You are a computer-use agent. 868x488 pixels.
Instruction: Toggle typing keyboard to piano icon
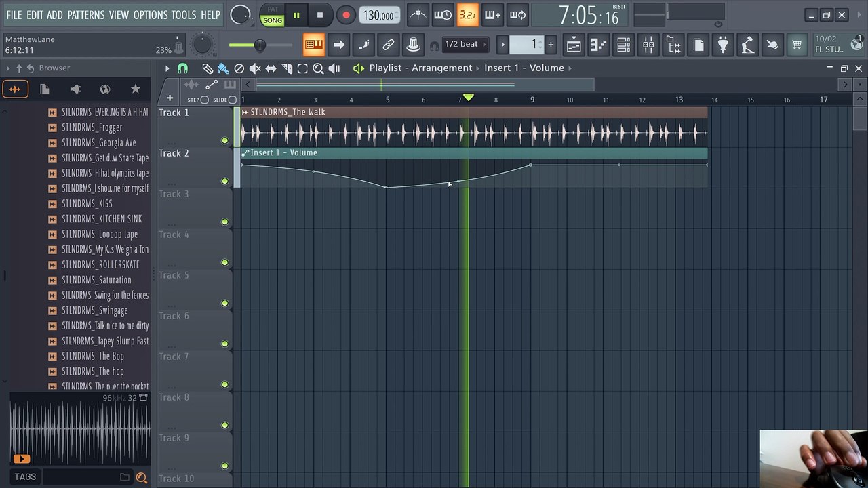coord(313,45)
